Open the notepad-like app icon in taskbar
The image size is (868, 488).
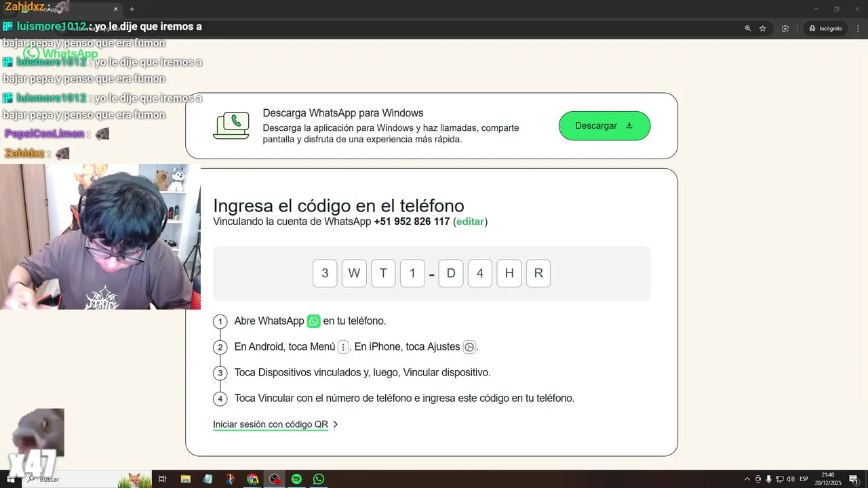(x=208, y=479)
